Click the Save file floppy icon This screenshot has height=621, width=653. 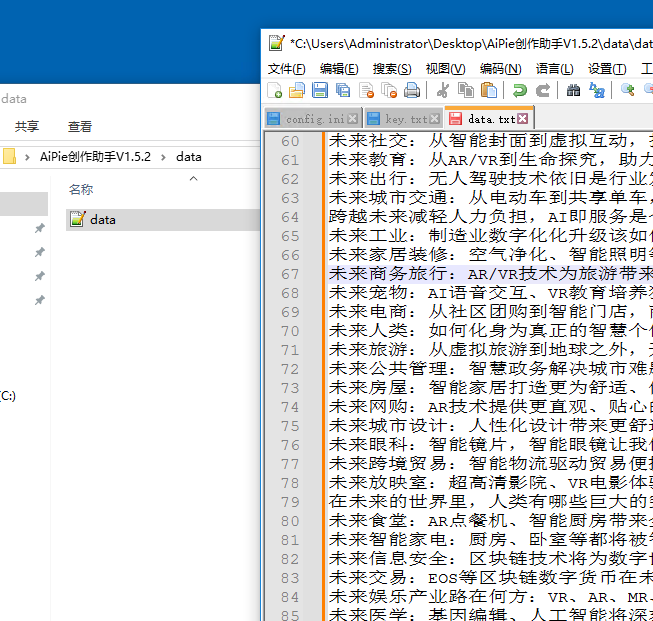[x=320, y=90]
